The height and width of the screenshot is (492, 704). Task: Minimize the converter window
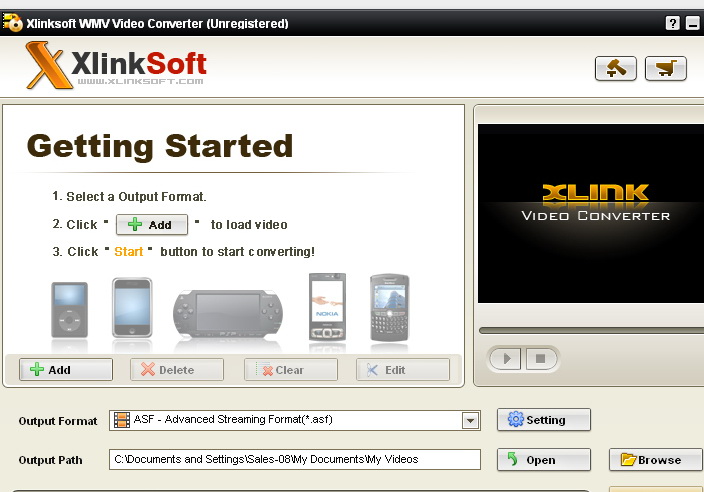693,23
